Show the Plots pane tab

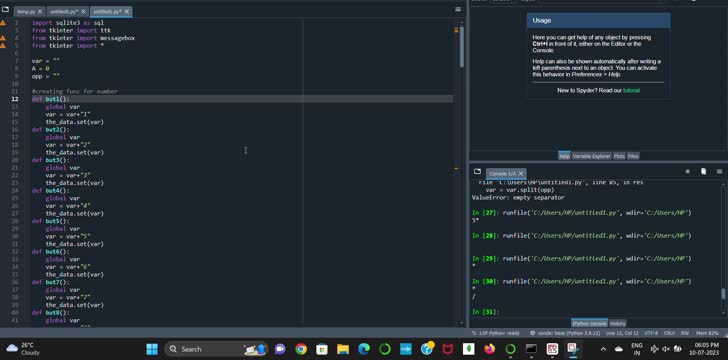click(619, 156)
